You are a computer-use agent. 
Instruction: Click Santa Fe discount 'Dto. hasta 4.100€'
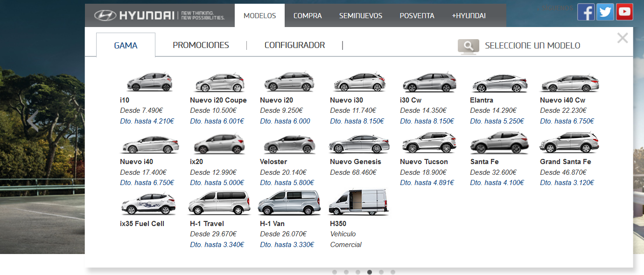click(x=497, y=183)
